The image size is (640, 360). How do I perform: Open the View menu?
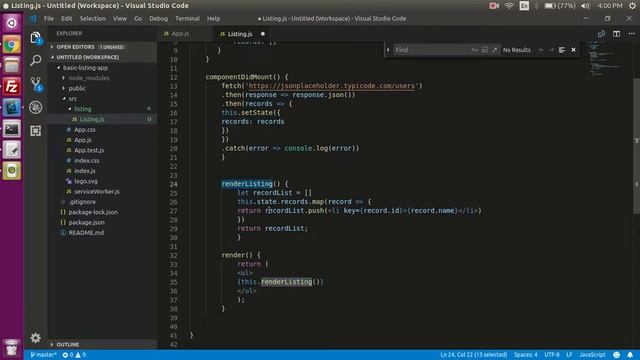[120, 18]
